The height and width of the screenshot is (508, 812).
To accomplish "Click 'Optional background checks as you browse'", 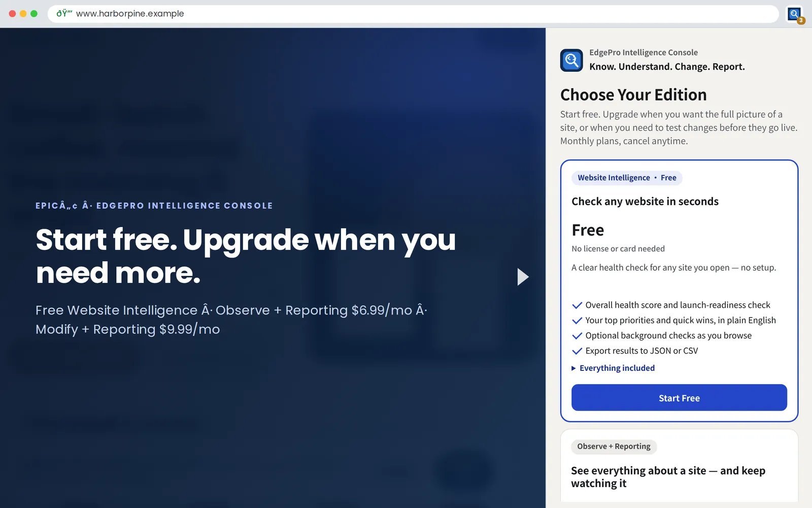I will (668, 336).
